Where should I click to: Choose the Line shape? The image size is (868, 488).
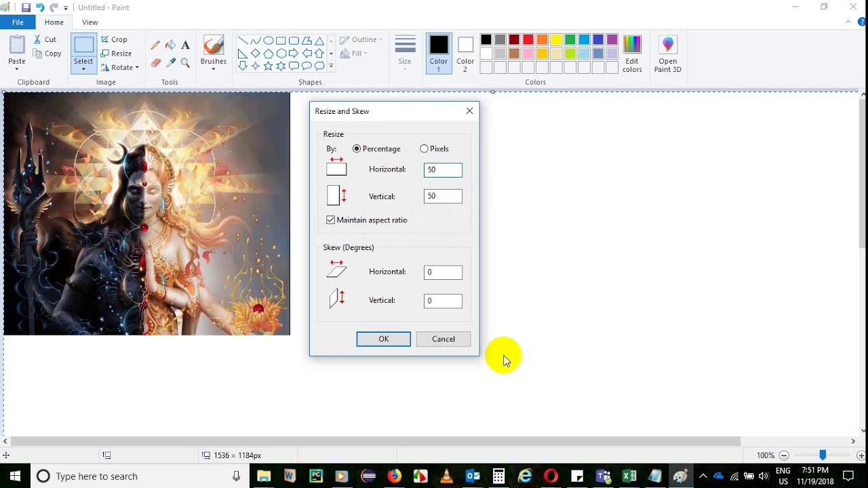coord(242,41)
